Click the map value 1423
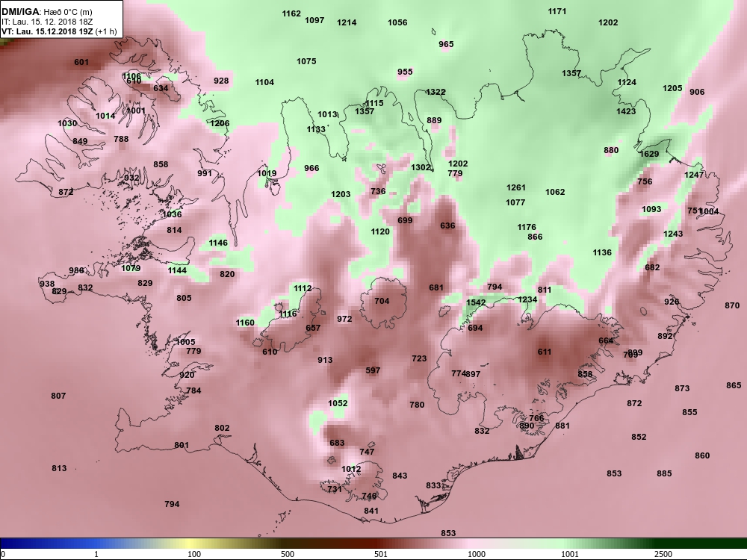This screenshot has width=747, height=560. 626,111
